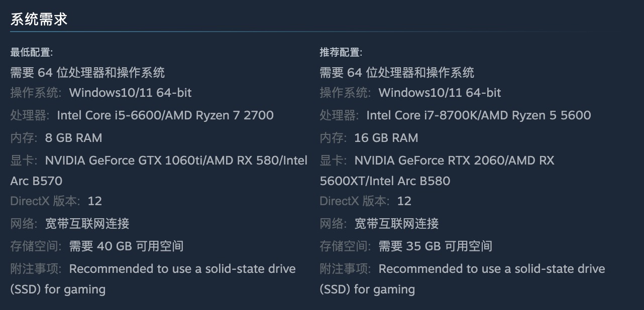The width and height of the screenshot is (644, 310).
Task: Click the recommended 宽带互联网连接 network text
Action: pyautogui.click(x=396, y=224)
